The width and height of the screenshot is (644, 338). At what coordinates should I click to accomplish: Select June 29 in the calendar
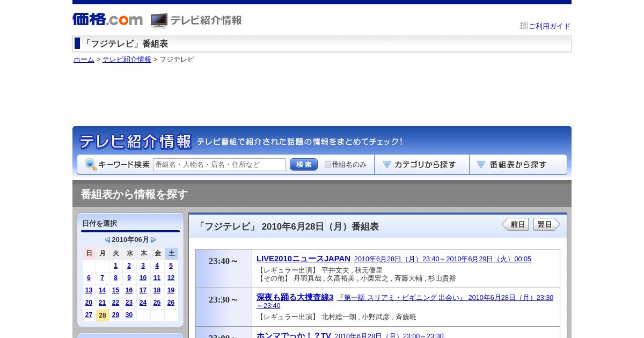[x=115, y=315]
